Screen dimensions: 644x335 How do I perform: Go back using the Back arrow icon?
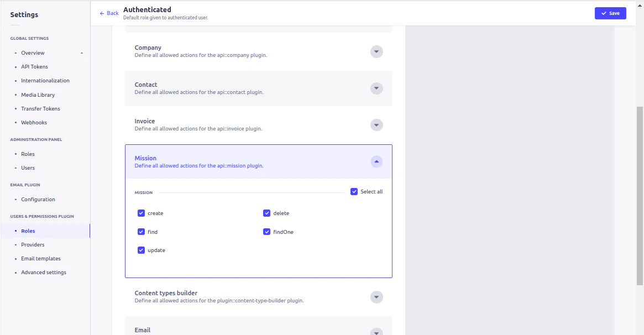(x=108, y=13)
